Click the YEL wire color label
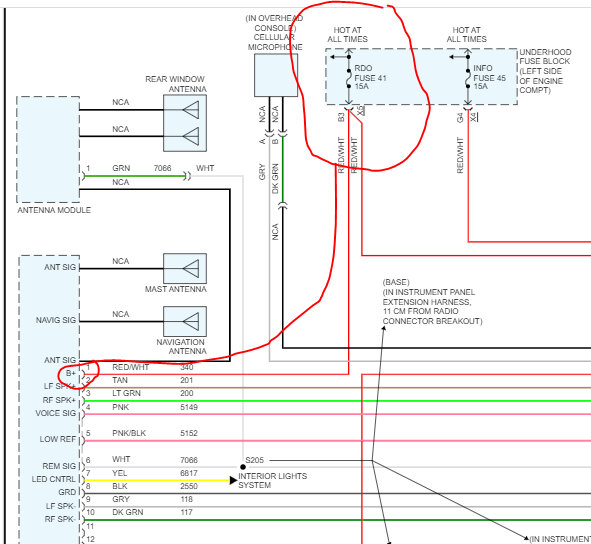591x544 pixels. pyautogui.click(x=119, y=473)
